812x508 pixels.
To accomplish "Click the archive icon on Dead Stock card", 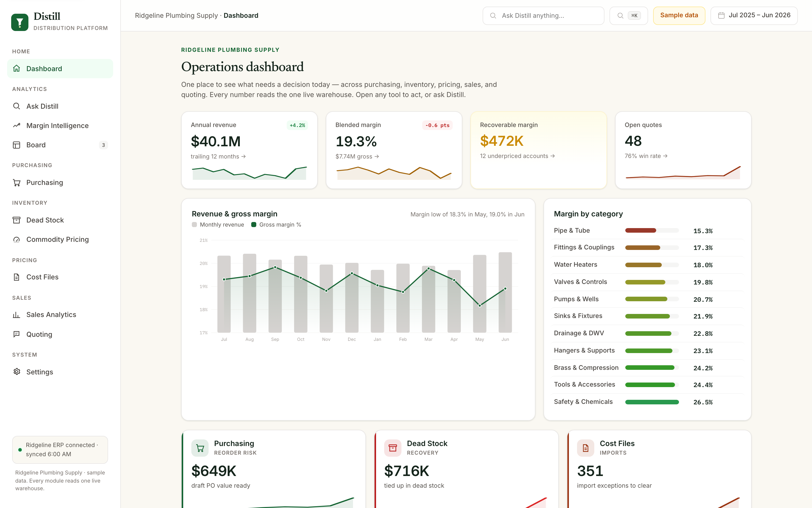I will 393,448.
